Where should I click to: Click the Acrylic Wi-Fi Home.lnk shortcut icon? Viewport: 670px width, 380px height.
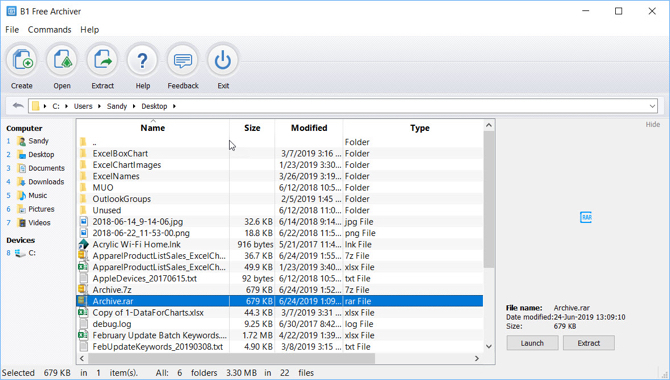pyautogui.click(x=83, y=244)
